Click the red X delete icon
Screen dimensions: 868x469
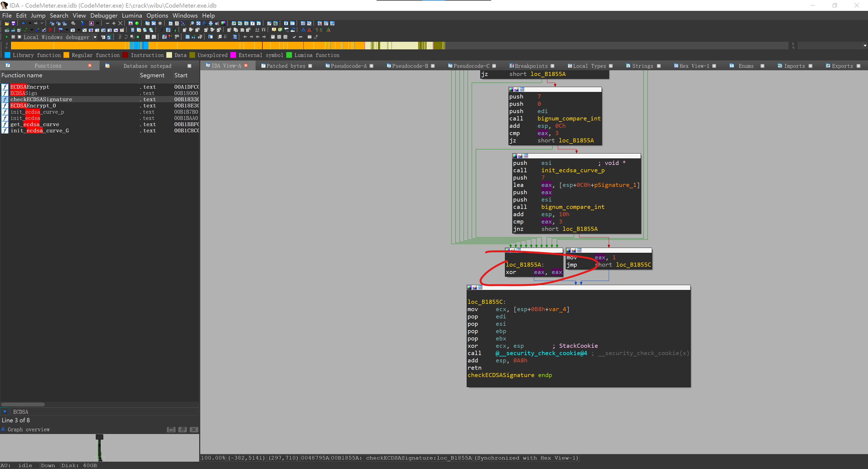[x=50, y=30]
